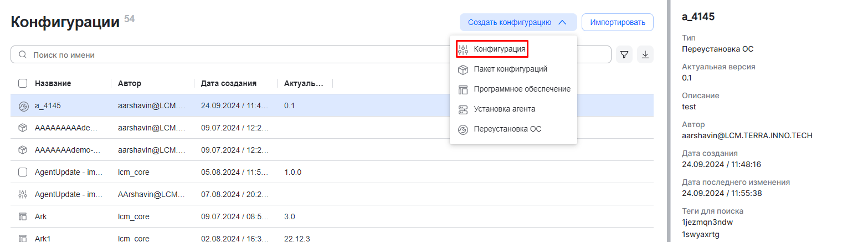Collapse the Создать конфигурацию dropdown

pos(517,22)
